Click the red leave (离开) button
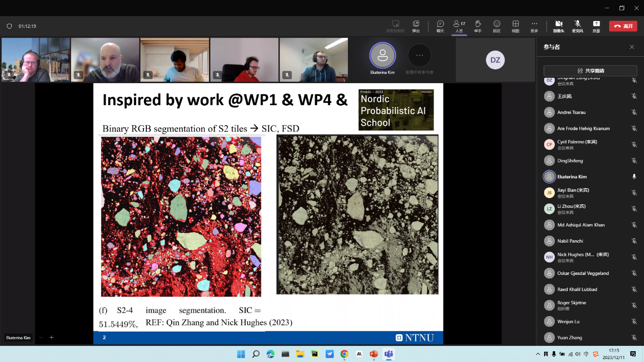This screenshot has height=362, width=644. point(623,26)
